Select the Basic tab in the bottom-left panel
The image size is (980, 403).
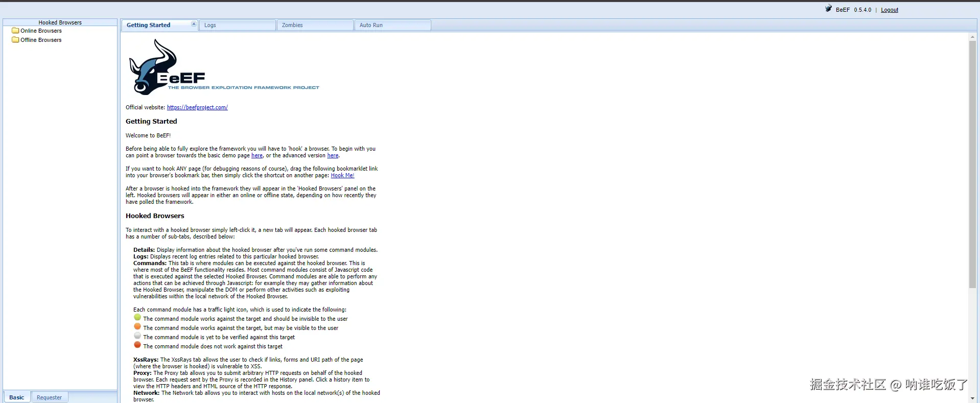[17, 397]
